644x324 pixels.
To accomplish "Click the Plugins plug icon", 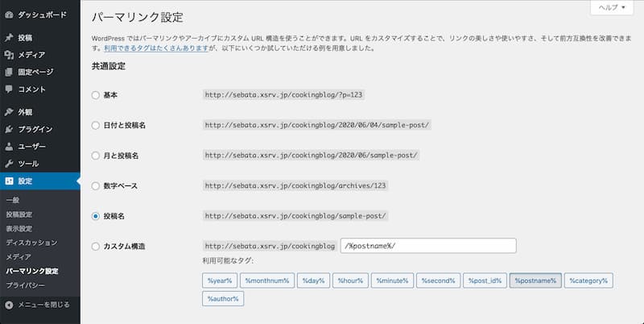I will coord(9,130).
